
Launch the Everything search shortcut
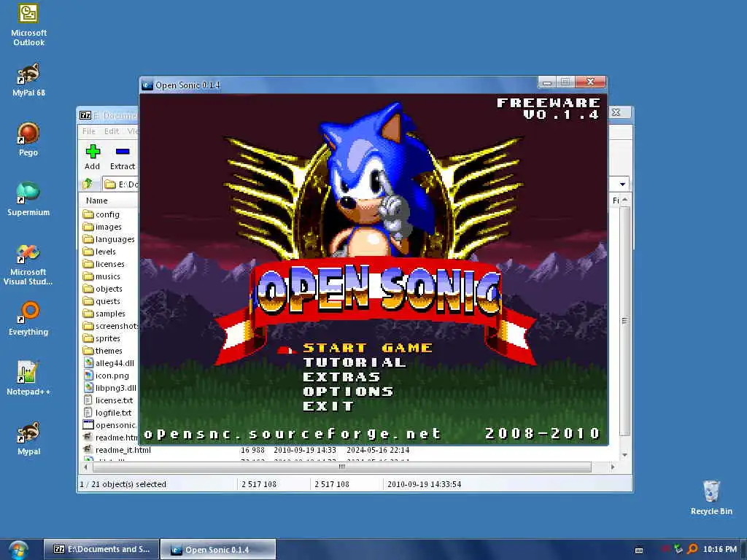28,319
